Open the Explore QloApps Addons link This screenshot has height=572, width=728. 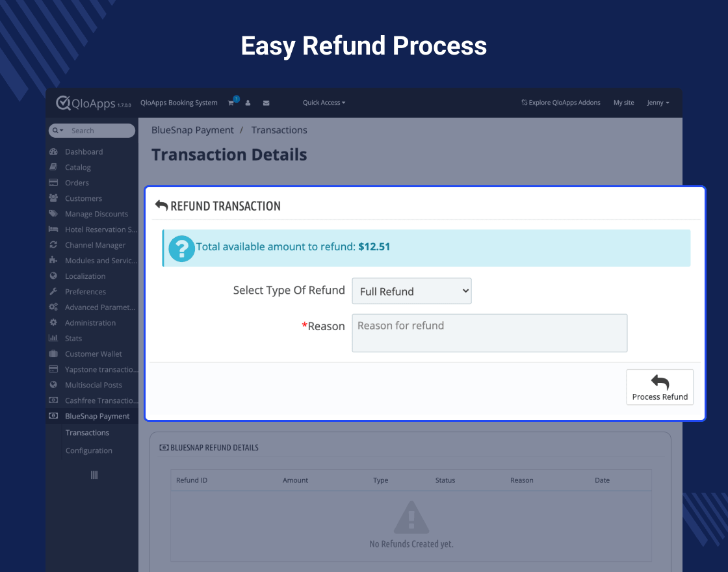(x=561, y=103)
